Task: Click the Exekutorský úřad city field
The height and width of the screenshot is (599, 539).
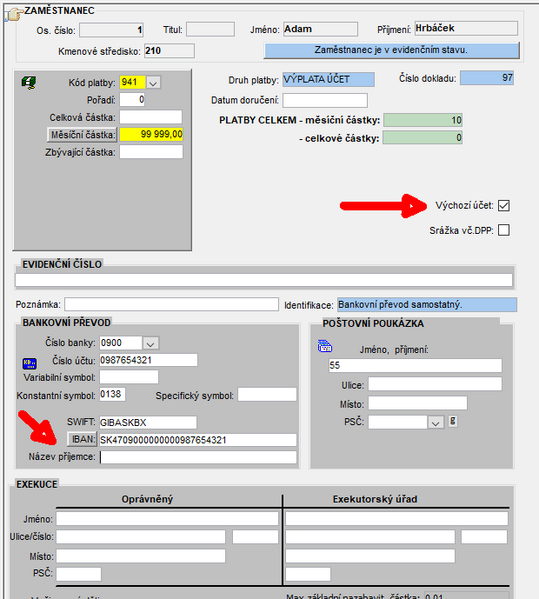Action: pyautogui.click(x=370, y=556)
